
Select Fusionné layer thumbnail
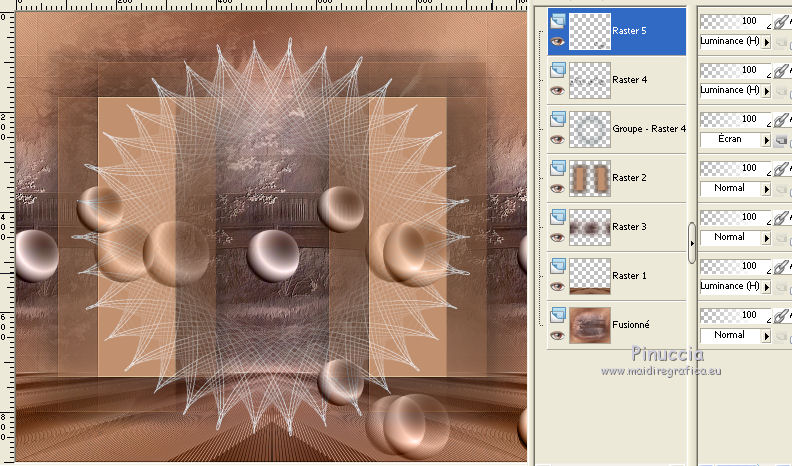pos(590,325)
